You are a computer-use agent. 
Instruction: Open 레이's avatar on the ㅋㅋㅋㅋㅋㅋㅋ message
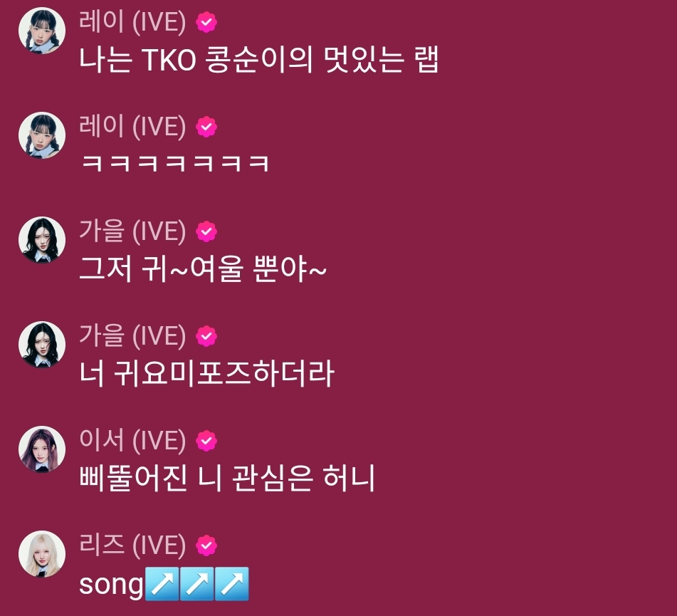tap(42, 135)
